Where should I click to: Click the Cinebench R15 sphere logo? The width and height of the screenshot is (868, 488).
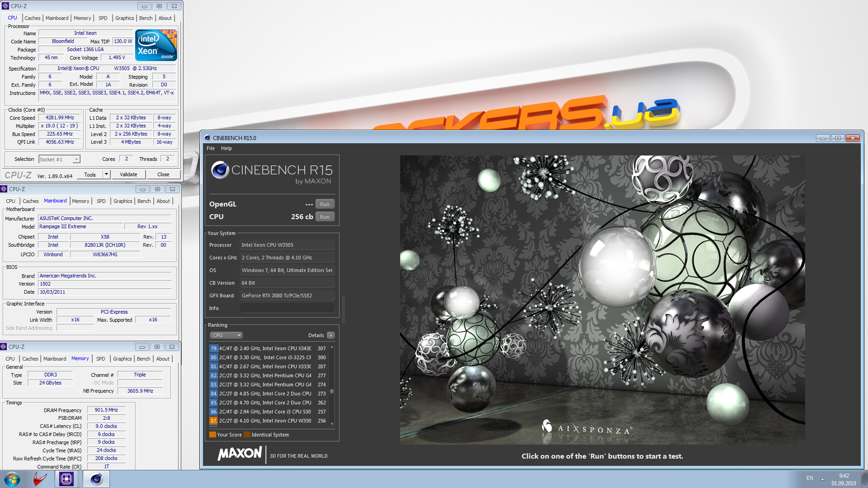(x=220, y=170)
